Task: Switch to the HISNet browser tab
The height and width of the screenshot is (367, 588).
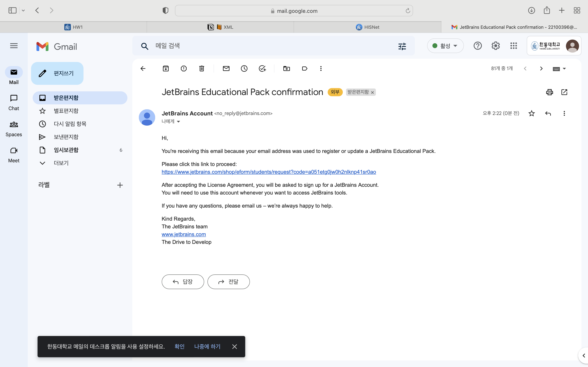Action: point(367,27)
